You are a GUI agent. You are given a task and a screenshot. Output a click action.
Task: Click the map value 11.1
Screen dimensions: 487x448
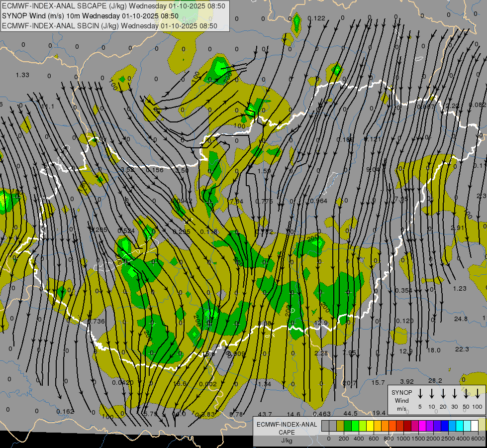[48, 107]
